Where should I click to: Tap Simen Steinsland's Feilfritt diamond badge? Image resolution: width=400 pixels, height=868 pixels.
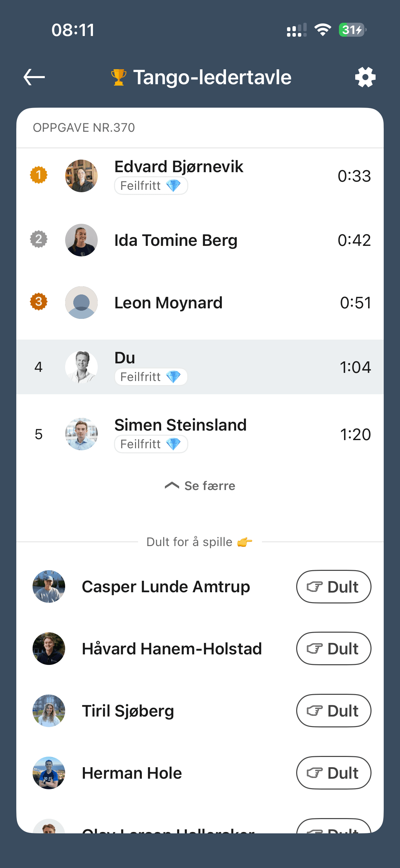coord(151,444)
